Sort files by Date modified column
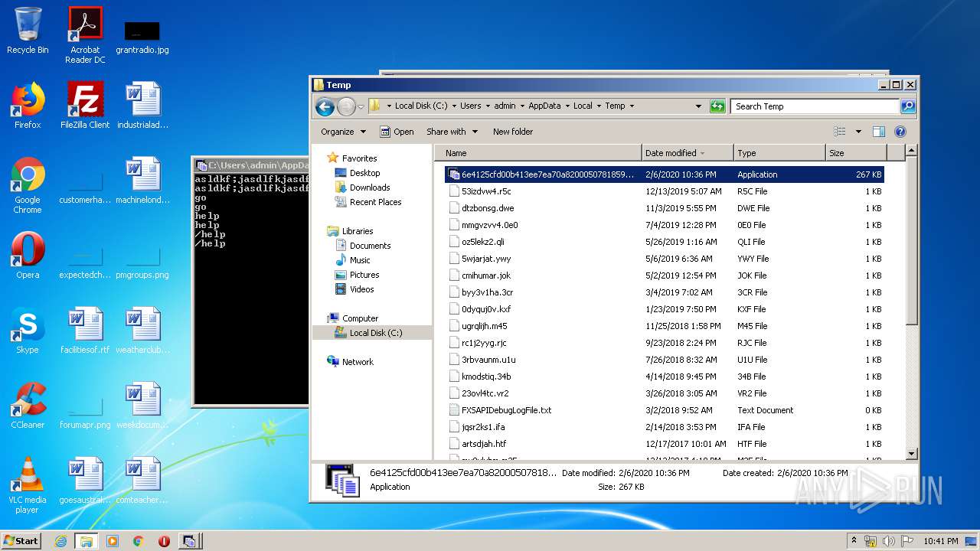 pyautogui.click(x=687, y=153)
